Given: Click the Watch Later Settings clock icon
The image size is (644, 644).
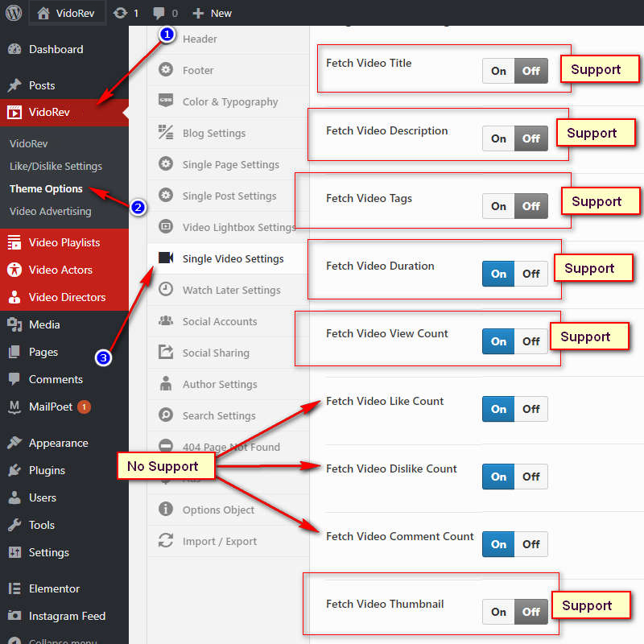Looking at the screenshot, I should click(x=166, y=290).
